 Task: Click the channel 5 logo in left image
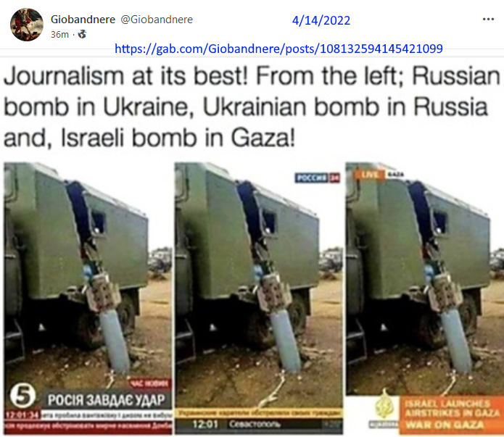[x=22, y=395]
